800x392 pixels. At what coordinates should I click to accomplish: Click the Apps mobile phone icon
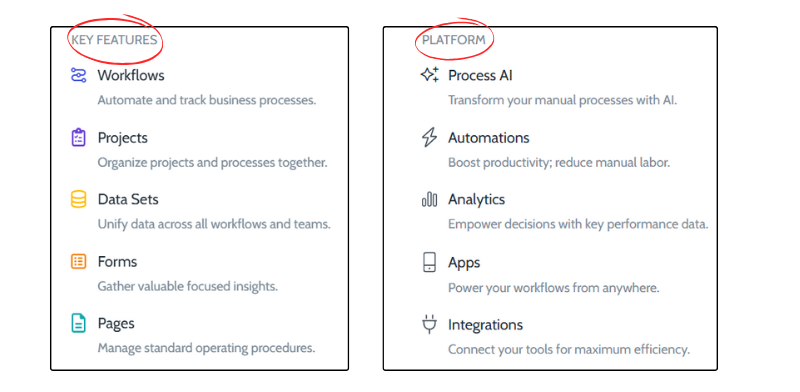tap(430, 262)
